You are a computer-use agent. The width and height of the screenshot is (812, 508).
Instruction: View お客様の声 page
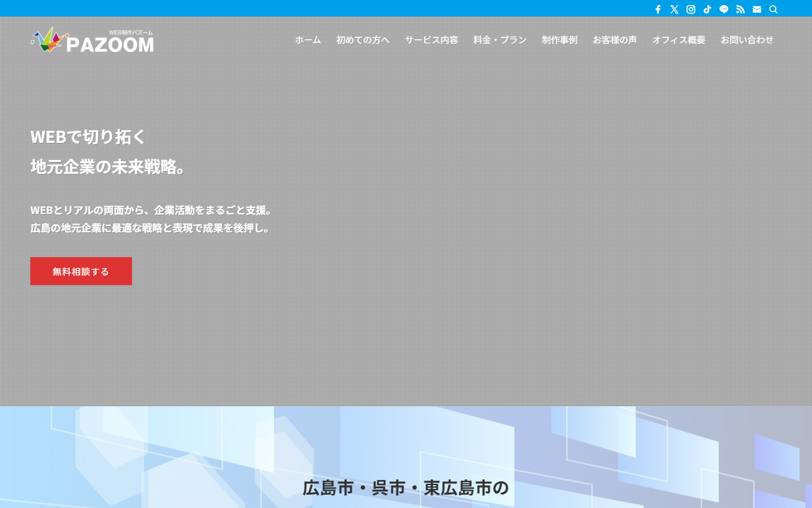(615, 40)
